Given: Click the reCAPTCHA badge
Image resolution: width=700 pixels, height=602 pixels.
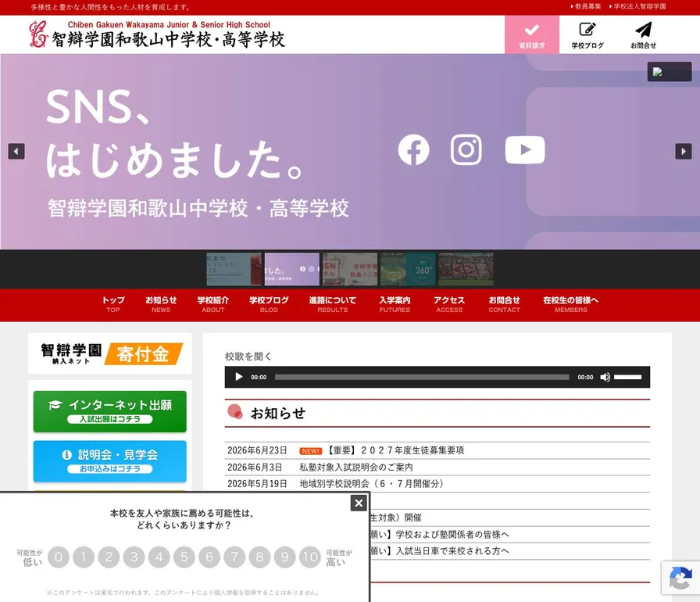Looking at the screenshot, I should coord(680,578).
